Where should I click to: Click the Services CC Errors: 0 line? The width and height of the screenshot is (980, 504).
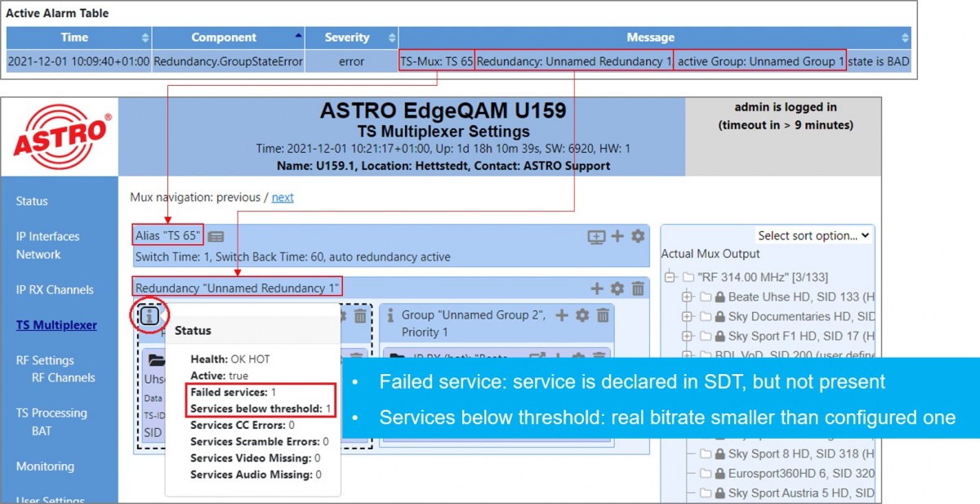click(243, 426)
